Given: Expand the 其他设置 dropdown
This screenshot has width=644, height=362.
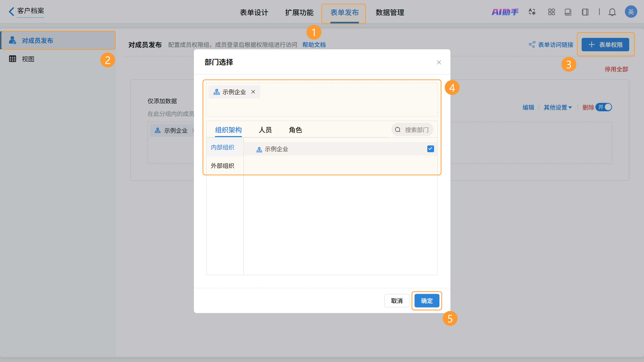Looking at the screenshot, I should point(557,107).
